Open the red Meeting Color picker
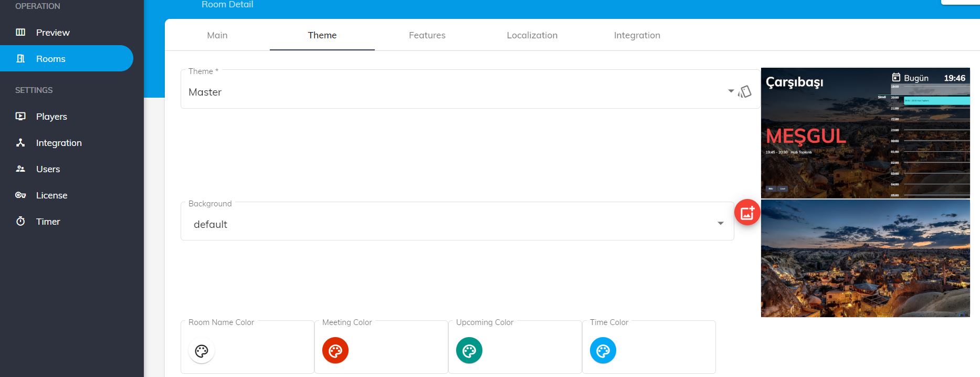 (x=335, y=351)
